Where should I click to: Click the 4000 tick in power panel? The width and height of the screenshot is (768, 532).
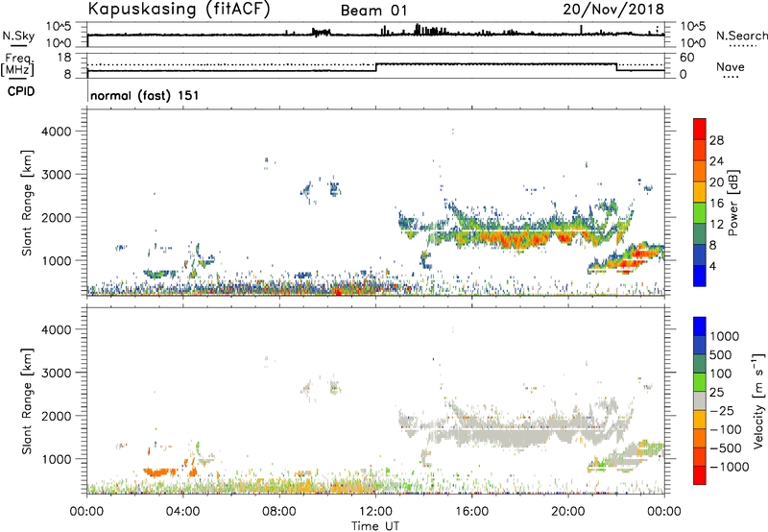point(57,132)
